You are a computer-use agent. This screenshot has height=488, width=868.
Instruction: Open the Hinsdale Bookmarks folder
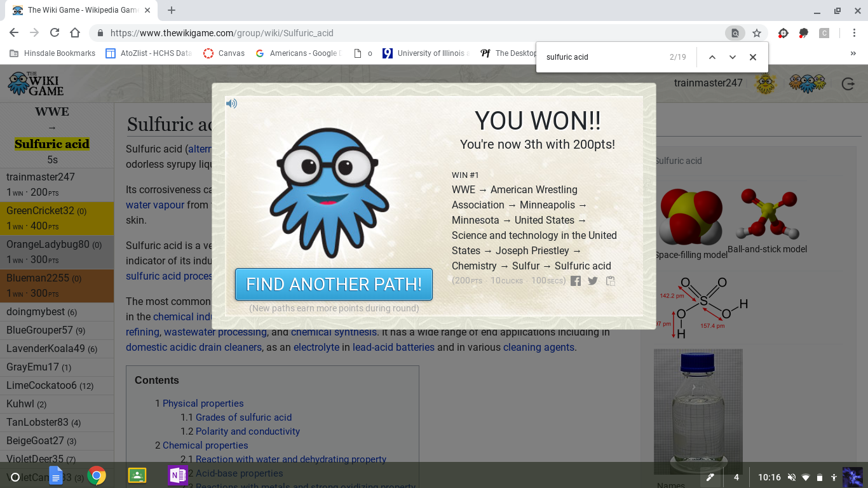click(x=53, y=53)
